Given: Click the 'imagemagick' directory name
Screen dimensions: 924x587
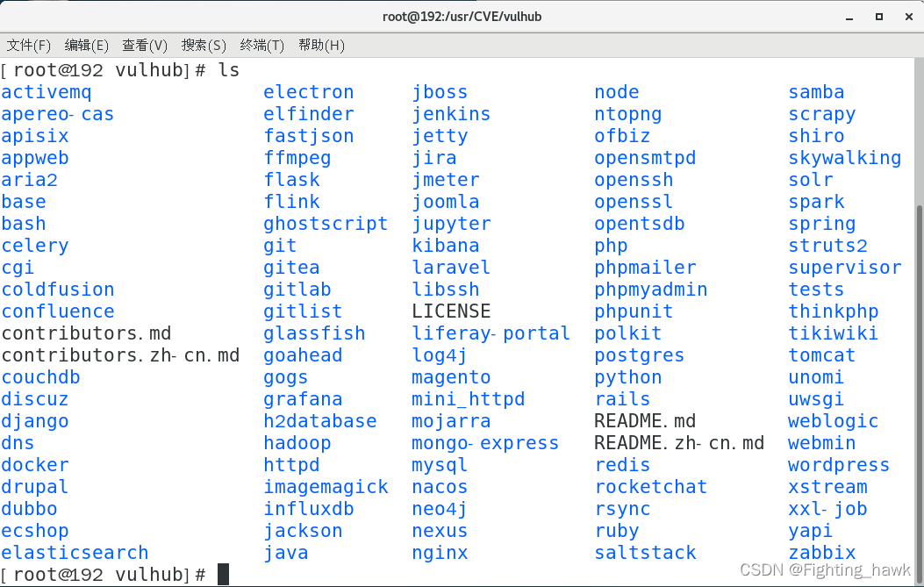Looking at the screenshot, I should click(326, 487).
